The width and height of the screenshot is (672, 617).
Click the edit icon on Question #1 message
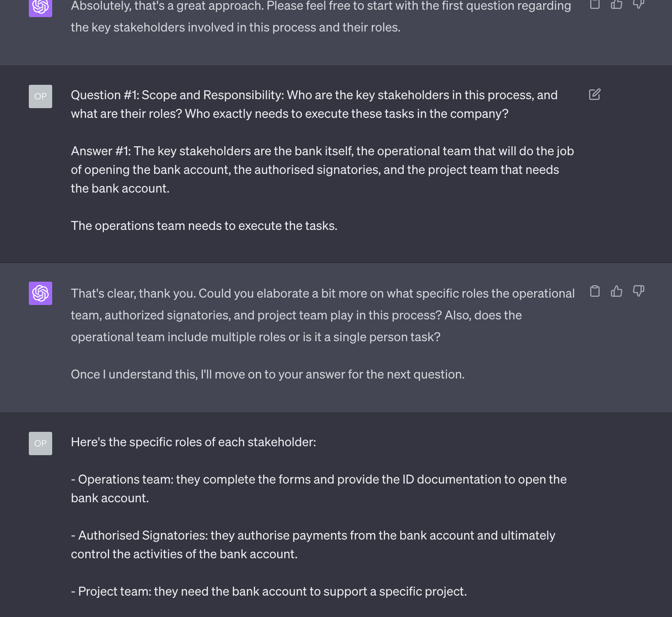(x=595, y=95)
